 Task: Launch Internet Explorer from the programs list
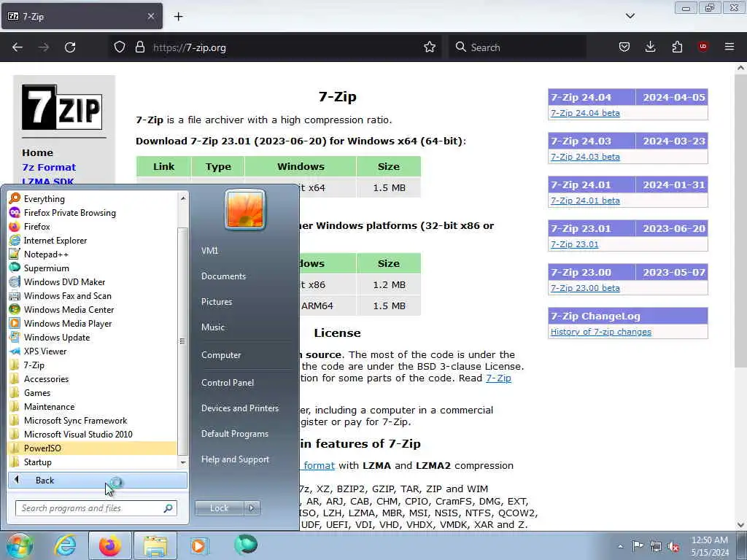tap(55, 240)
